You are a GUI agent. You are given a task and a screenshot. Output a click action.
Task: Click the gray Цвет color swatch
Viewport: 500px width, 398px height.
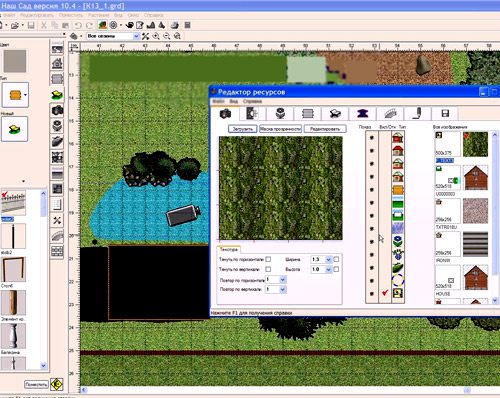15,61
